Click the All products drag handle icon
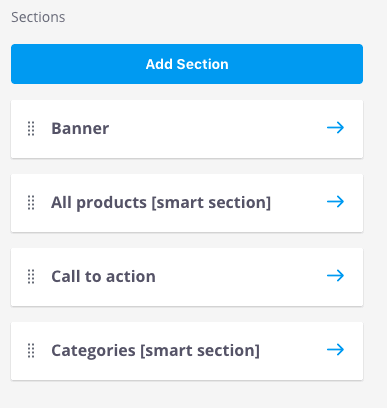This screenshot has height=408, width=387. click(x=31, y=203)
